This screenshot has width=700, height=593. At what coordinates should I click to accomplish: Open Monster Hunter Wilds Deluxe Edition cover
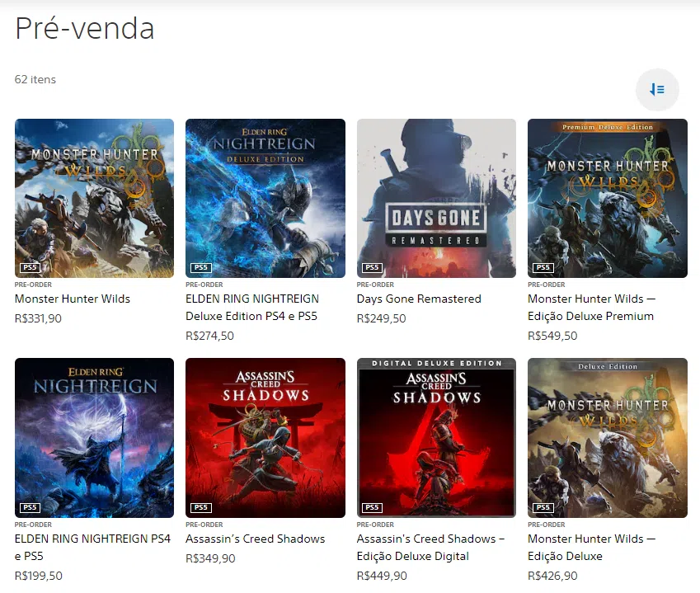[x=607, y=438]
